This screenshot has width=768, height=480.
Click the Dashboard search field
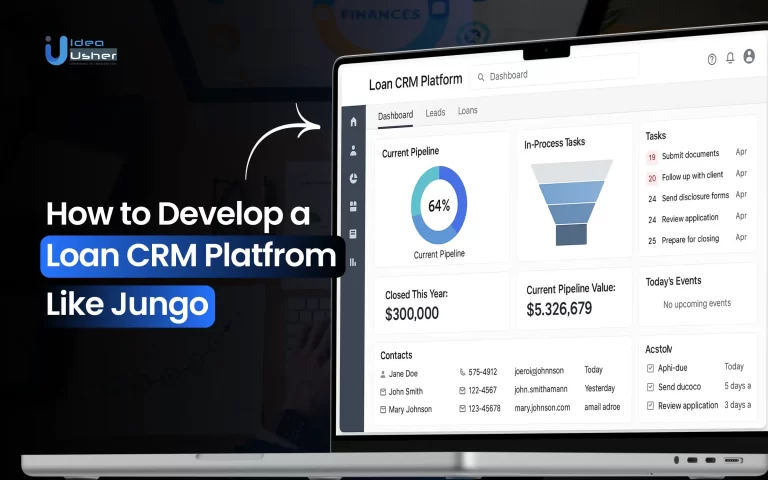(555, 73)
